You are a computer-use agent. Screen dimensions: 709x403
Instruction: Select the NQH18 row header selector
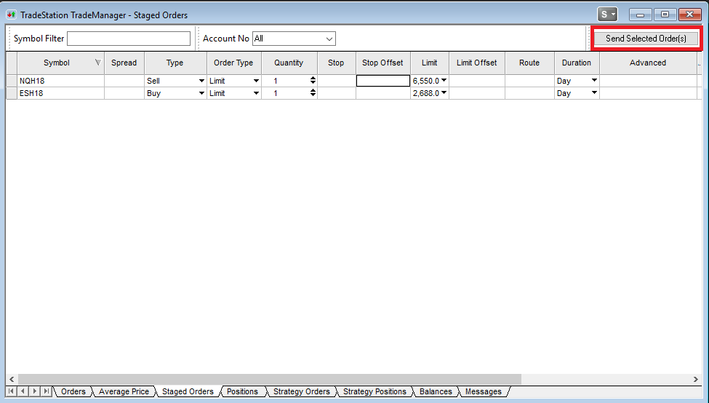point(11,81)
